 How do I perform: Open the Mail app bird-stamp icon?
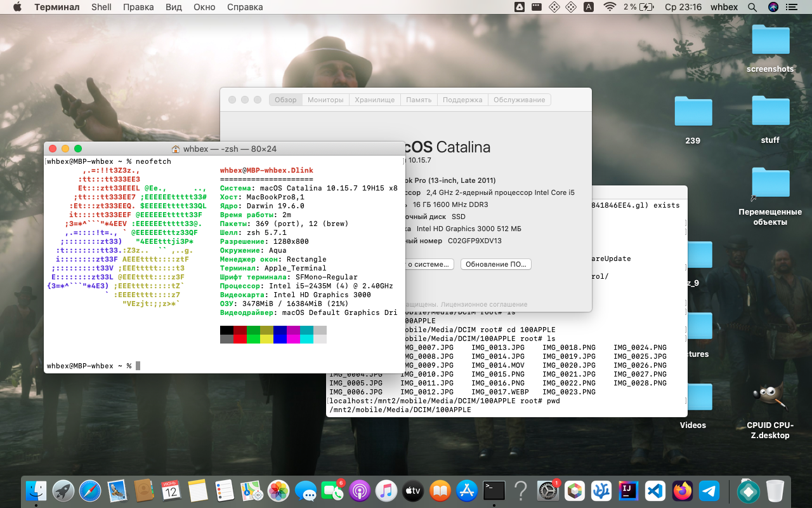[117, 491]
